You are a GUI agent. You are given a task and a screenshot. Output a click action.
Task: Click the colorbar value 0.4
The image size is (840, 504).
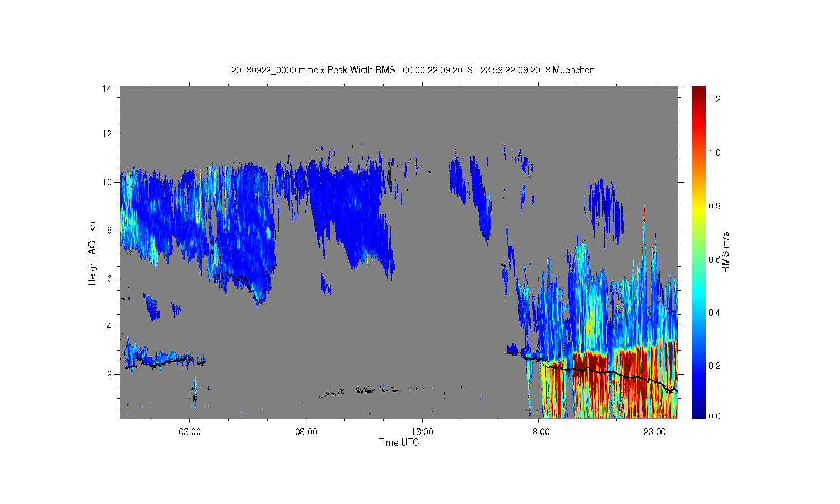tap(714, 312)
